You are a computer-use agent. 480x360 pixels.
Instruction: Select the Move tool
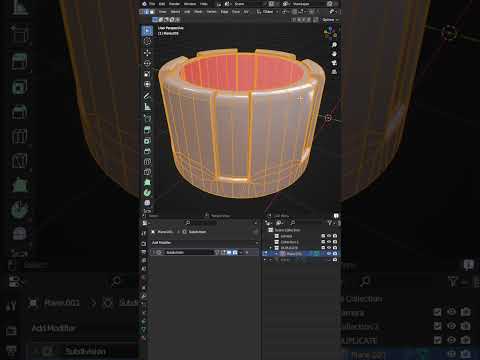click(x=147, y=53)
